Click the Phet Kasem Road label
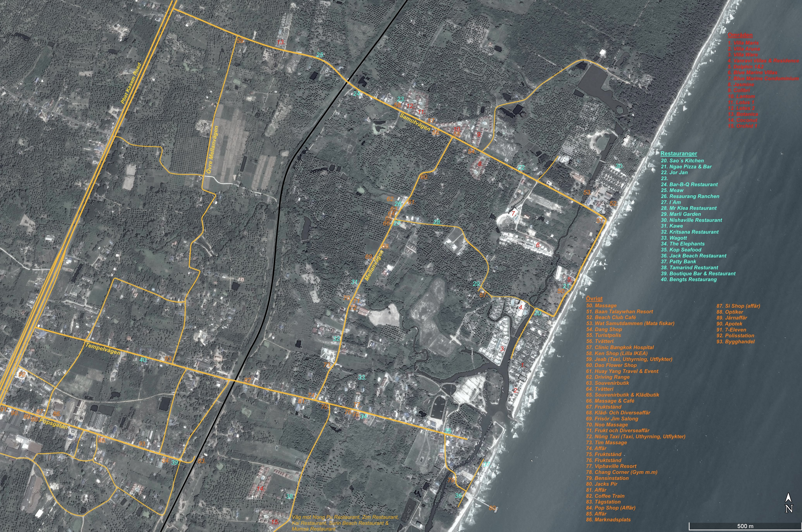 131,83
